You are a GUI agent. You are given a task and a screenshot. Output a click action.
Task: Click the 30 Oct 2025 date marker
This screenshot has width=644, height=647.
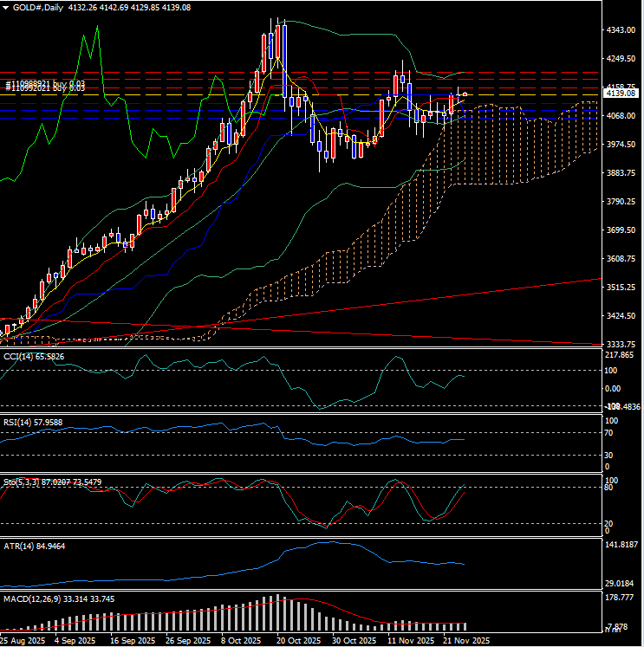(355, 641)
